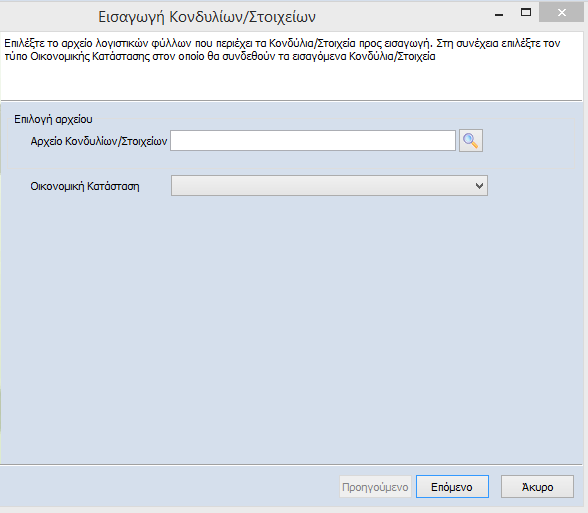Open the Οικονομική Κατάσταση dropdown
Screen dimensions: 588x513
(x=329, y=186)
